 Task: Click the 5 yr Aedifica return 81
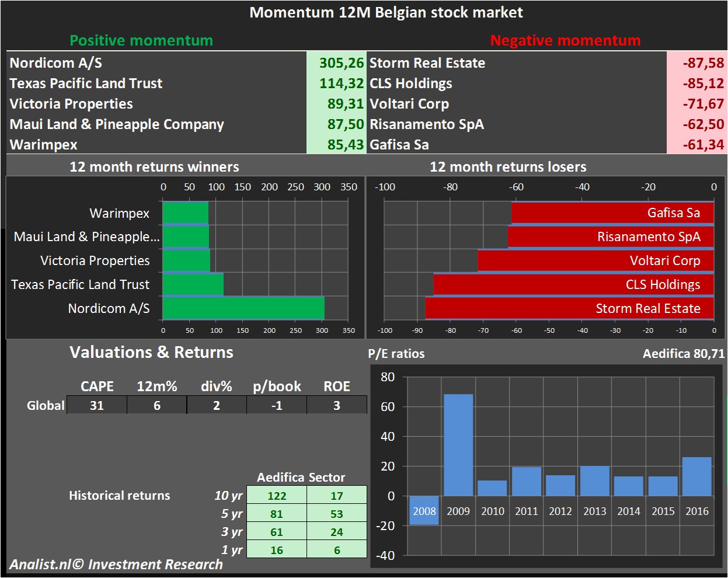[277, 514]
